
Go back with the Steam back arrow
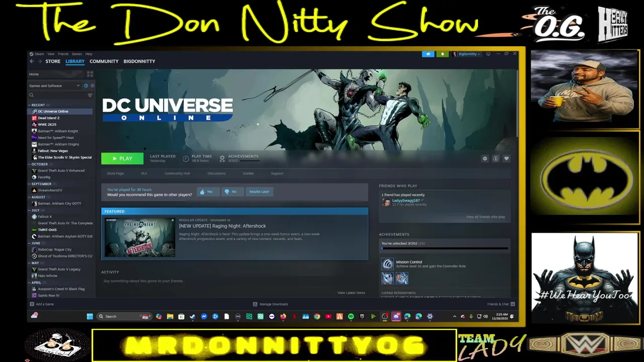pos(32,61)
